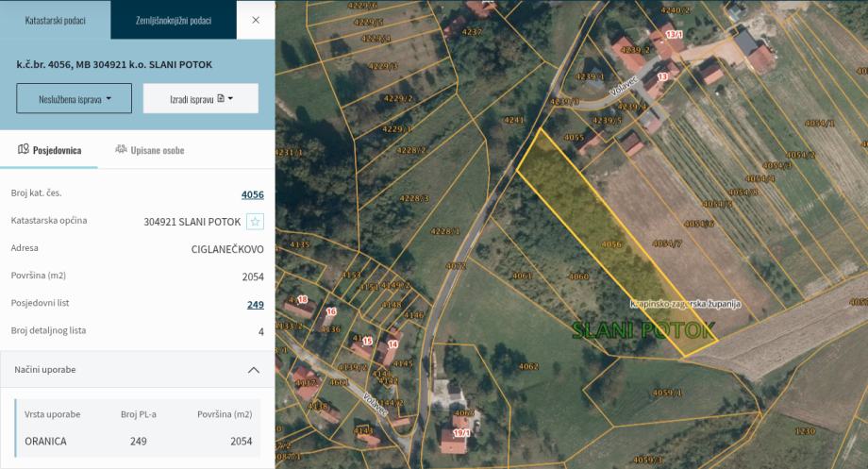Open the Zemljišnoknjižni podaci tab
The image size is (868, 469).
click(174, 20)
